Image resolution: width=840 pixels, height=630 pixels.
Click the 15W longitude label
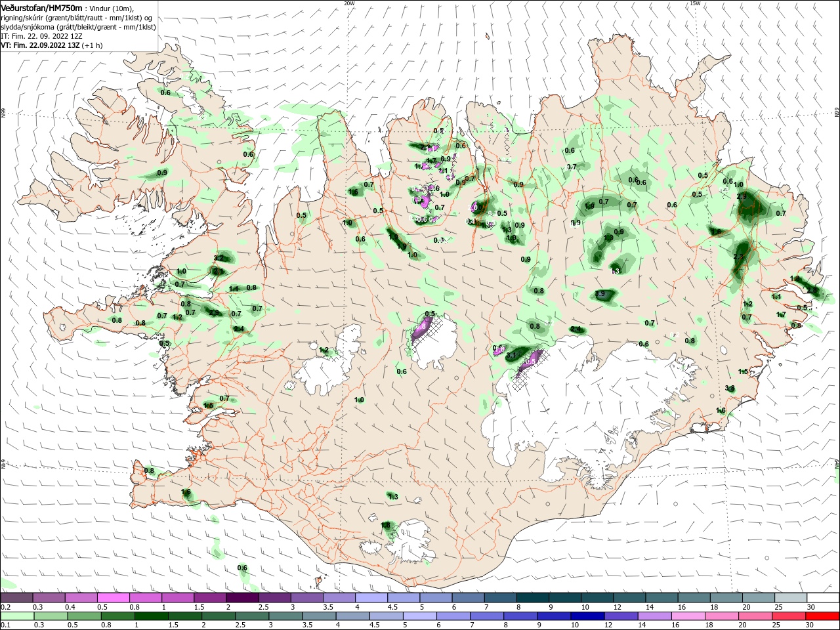(x=695, y=3)
